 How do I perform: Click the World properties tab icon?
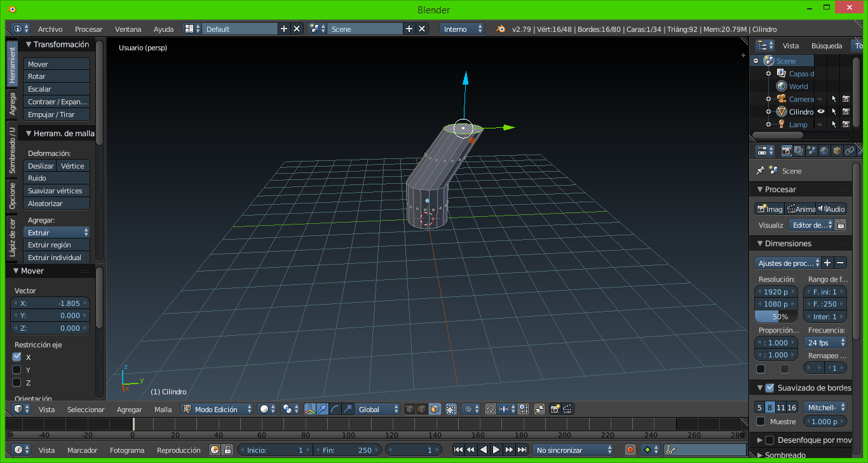pos(824,151)
